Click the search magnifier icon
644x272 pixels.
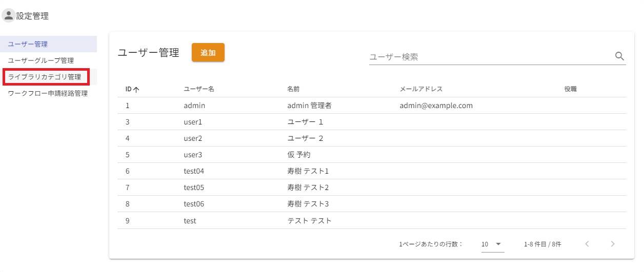point(619,56)
